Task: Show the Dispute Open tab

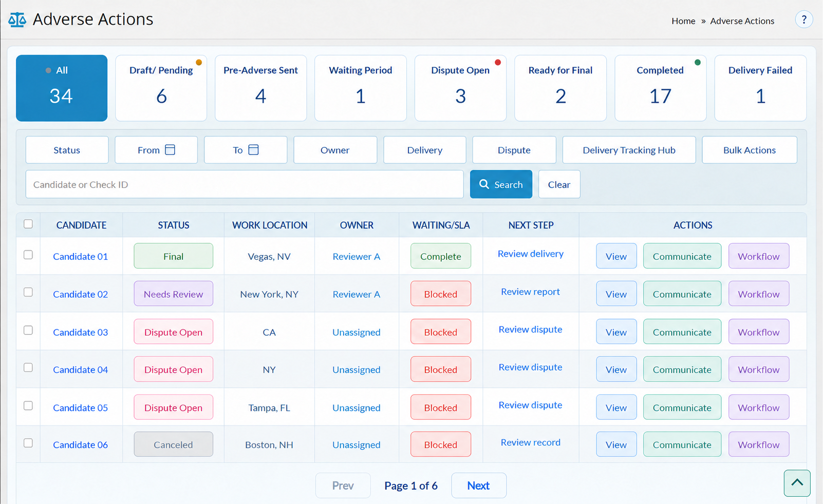Action: click(460, 88)
